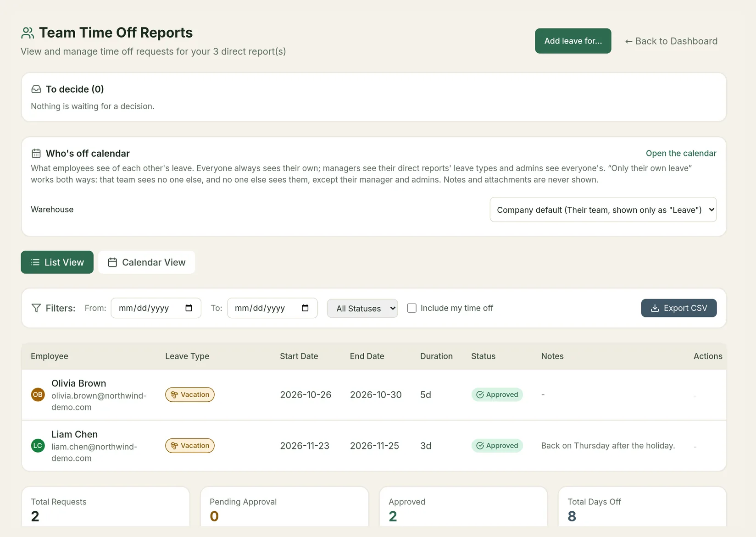Click the Vacation badge in Liam Chen's row

pos(190,445)
